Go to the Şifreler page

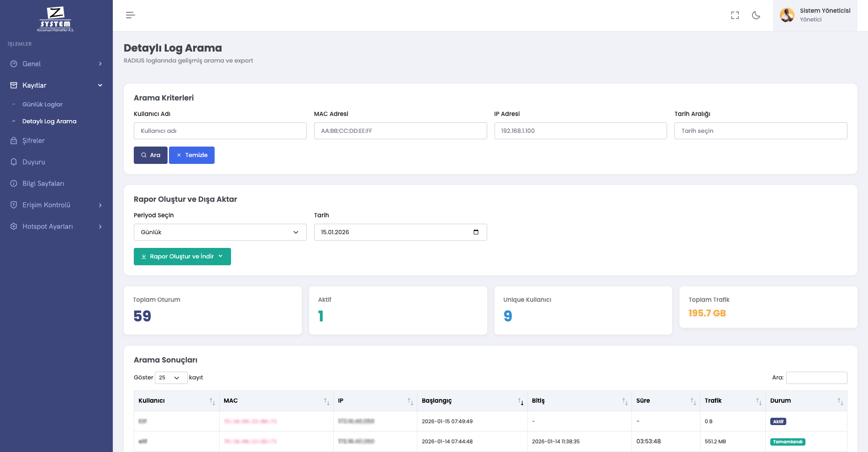[x=33, y=141]
